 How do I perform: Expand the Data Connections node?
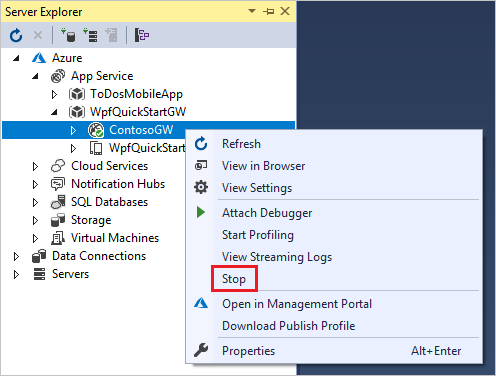tap(16, 257)
